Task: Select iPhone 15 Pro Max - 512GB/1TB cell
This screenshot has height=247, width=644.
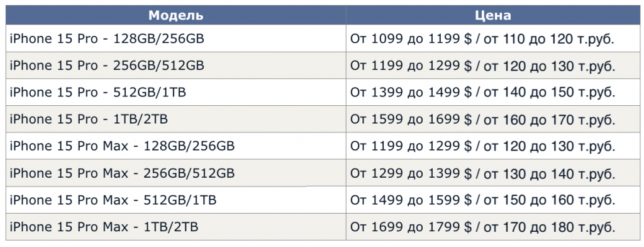Action: click(176, 200)
